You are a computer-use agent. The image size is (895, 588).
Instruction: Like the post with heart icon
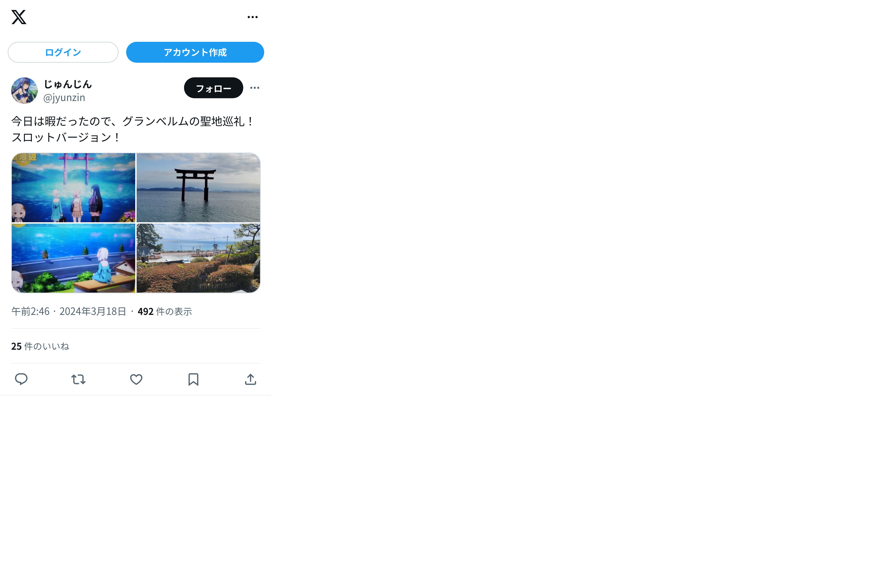136,379
